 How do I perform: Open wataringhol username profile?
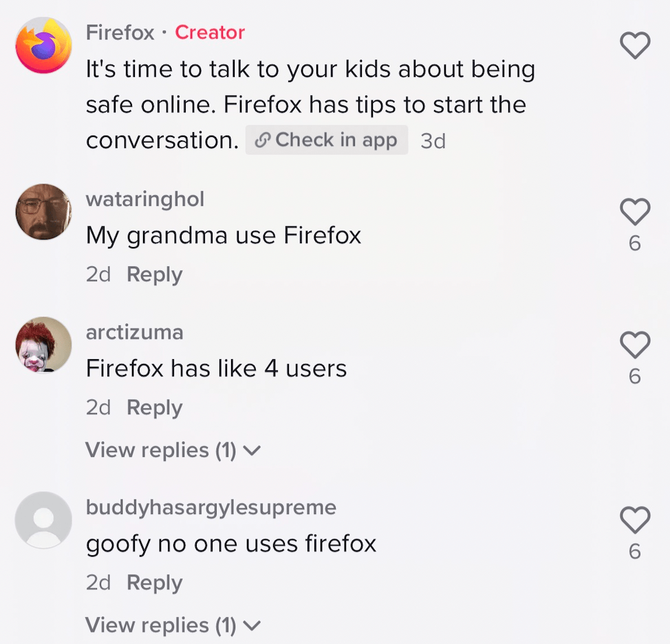point(145,199)
